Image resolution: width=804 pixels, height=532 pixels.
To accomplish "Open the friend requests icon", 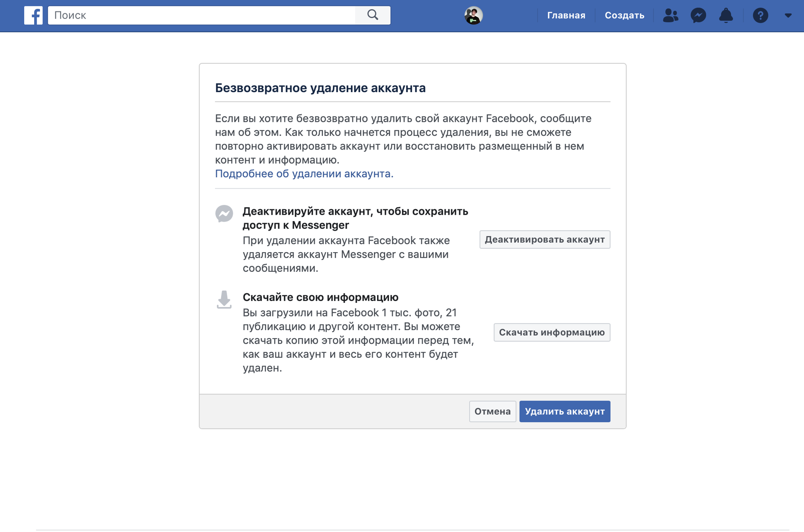I will 670,15.
